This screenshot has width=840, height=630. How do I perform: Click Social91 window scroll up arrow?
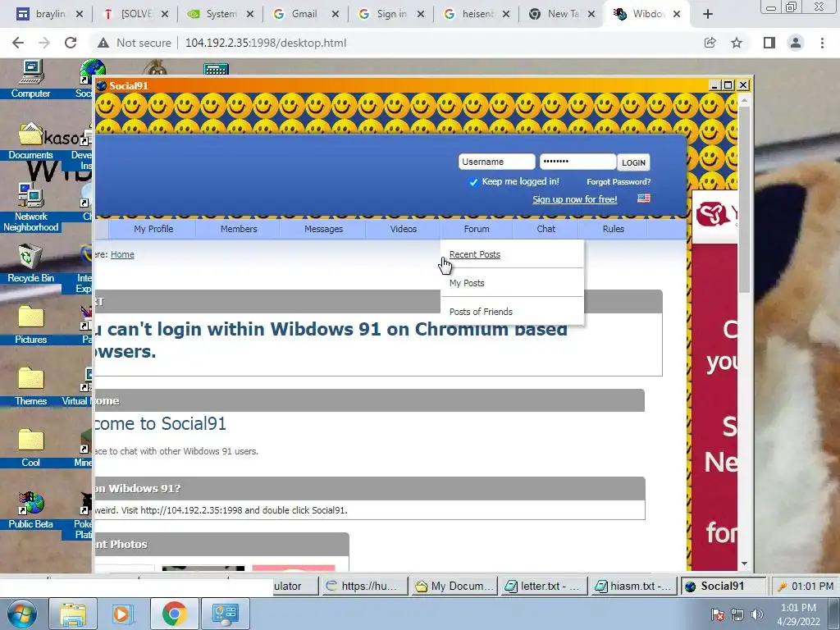744,99
